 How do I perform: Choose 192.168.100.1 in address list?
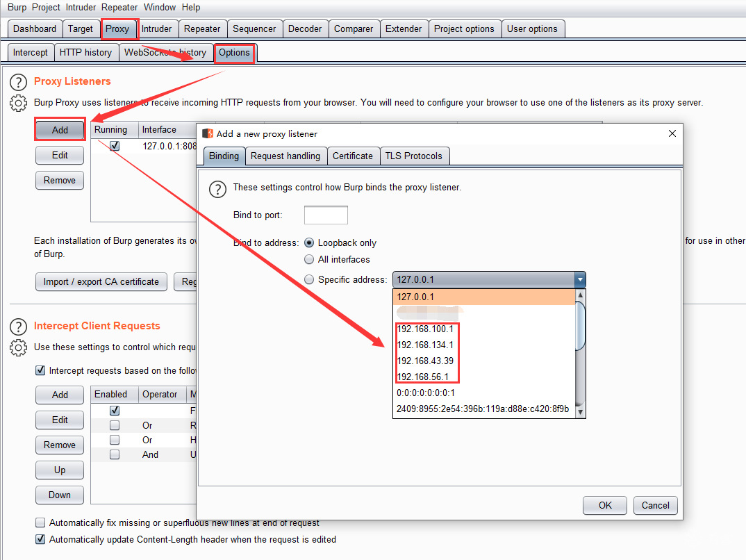coord(484,329)
